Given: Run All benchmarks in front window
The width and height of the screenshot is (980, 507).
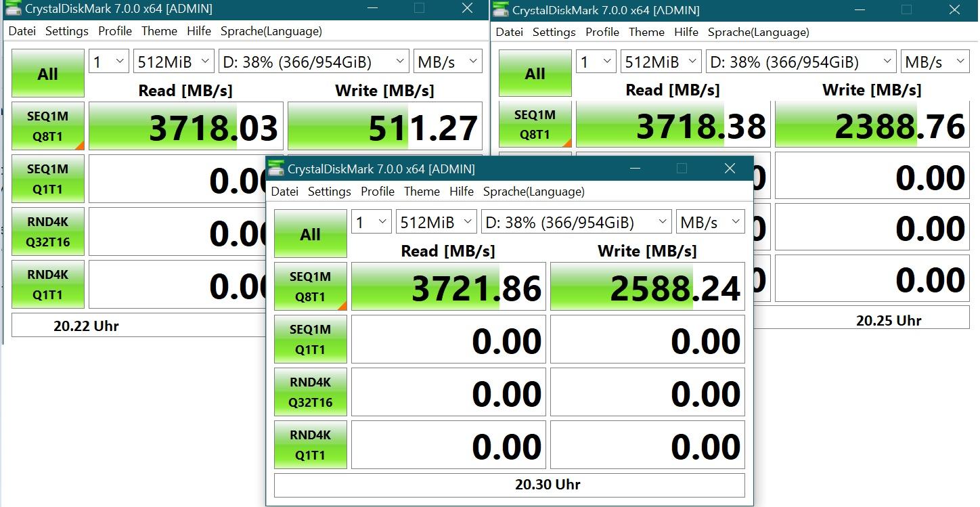Looking at the screenshot, I should pos(311,234).
